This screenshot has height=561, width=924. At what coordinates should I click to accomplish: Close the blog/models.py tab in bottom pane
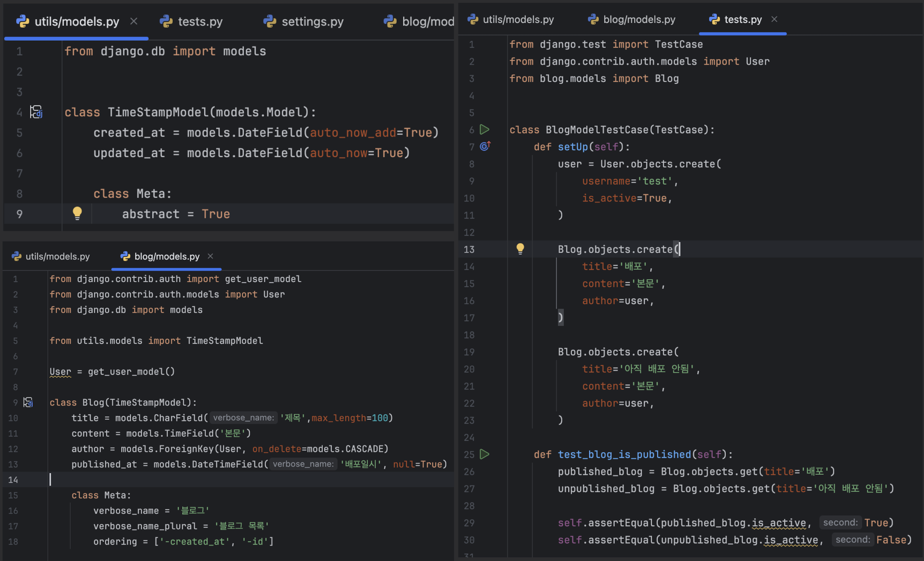(210, 256)
